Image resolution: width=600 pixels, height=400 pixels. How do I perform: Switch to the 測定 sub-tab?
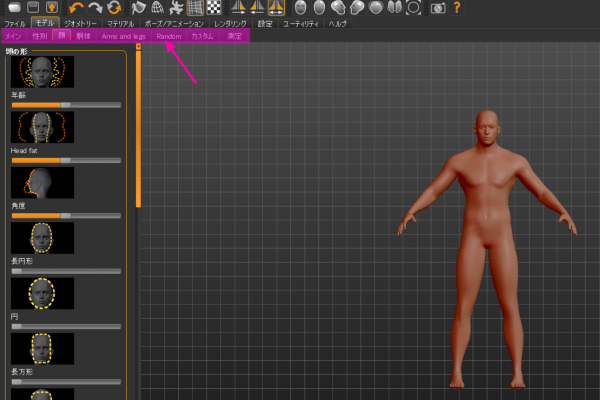tap(235, 36)
